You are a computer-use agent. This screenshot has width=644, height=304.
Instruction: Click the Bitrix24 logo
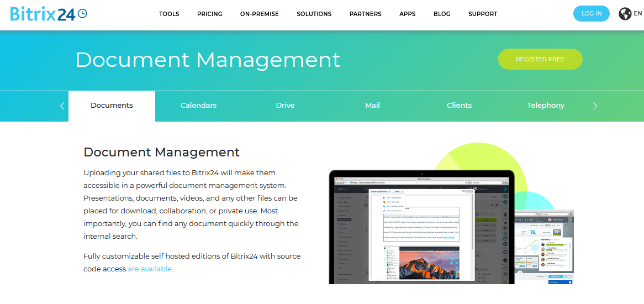[x=49, y=14]
